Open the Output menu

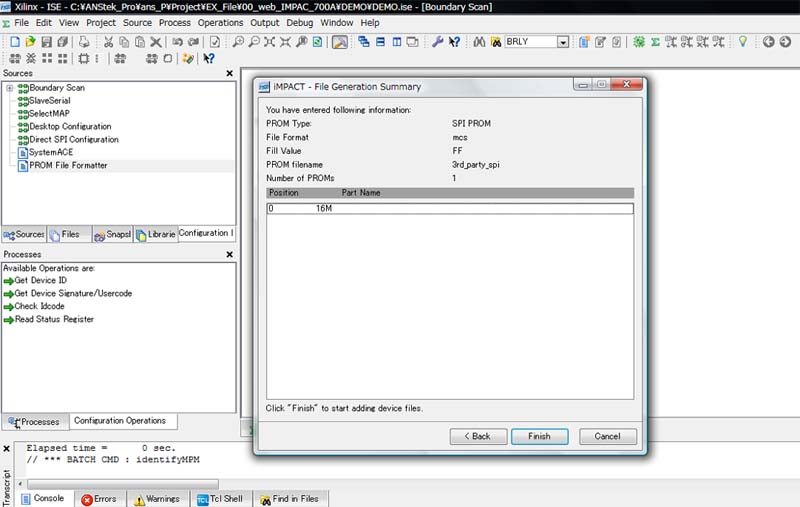[264, 23]
